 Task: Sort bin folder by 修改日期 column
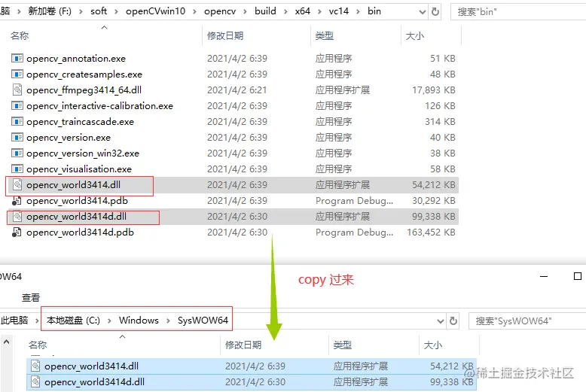225,36
